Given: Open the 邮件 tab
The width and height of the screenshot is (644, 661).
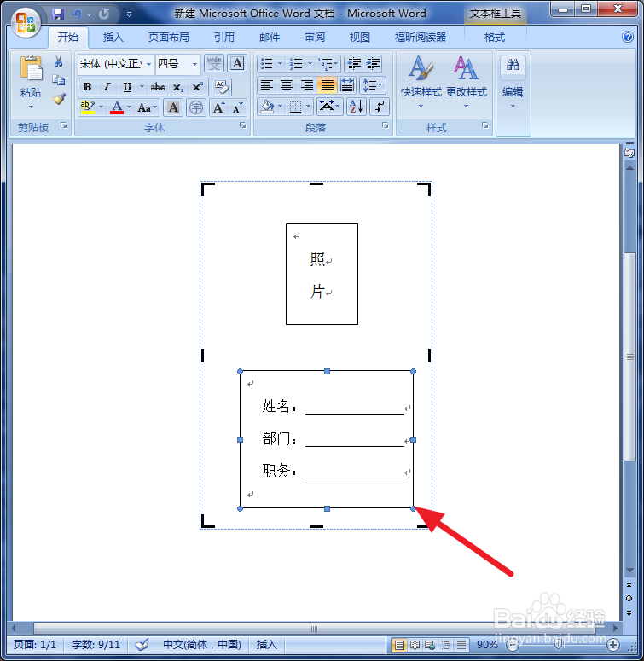Looking at the screenshot, I should click(270, 38).
